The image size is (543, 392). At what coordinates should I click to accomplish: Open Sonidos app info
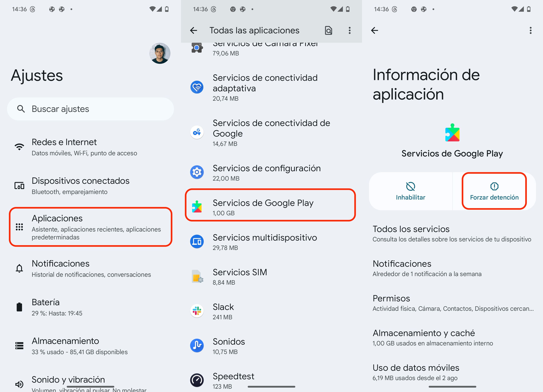click(x=271, y=346)
